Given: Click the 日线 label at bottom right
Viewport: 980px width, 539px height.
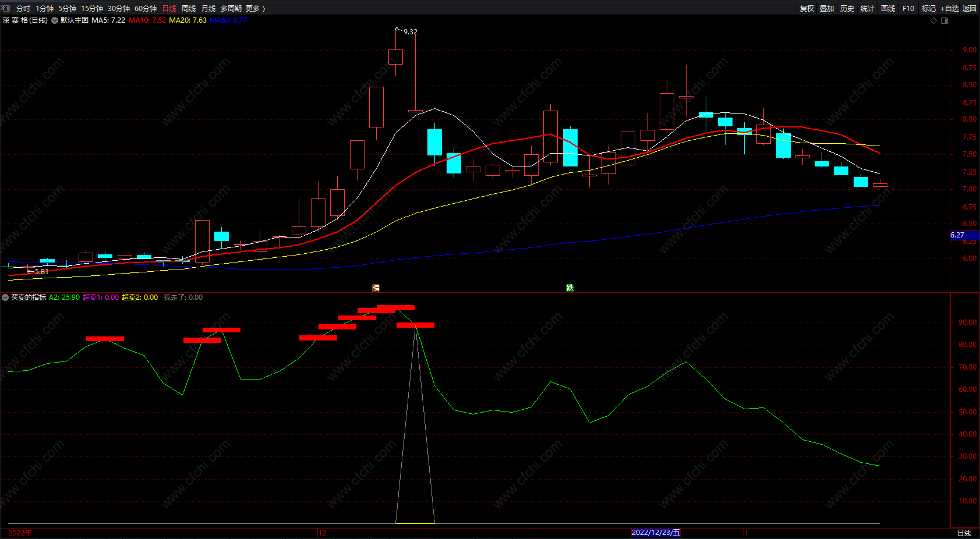Looking at the screenshot, I should click(964, 533).
